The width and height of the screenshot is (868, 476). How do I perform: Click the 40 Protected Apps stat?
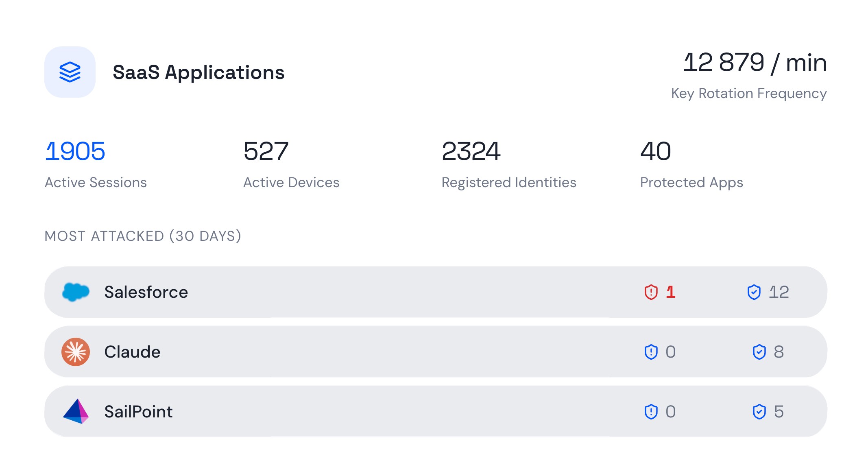[x=655, y=151]
